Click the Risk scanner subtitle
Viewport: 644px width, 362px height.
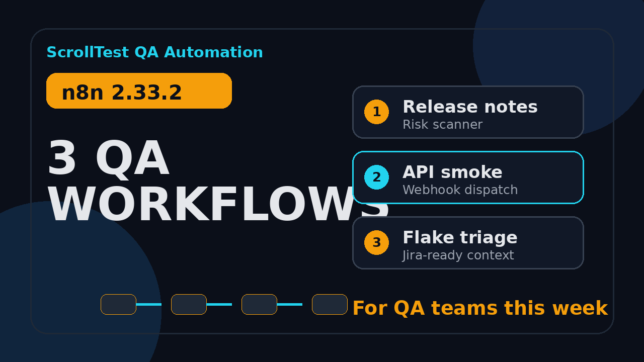(442, 125)
